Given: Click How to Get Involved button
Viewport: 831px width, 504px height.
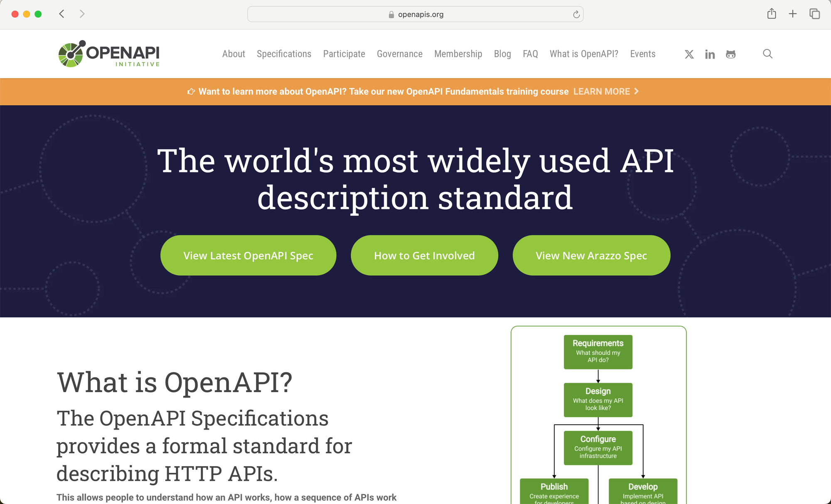Looking at the screenshot, I should [424, 256].
